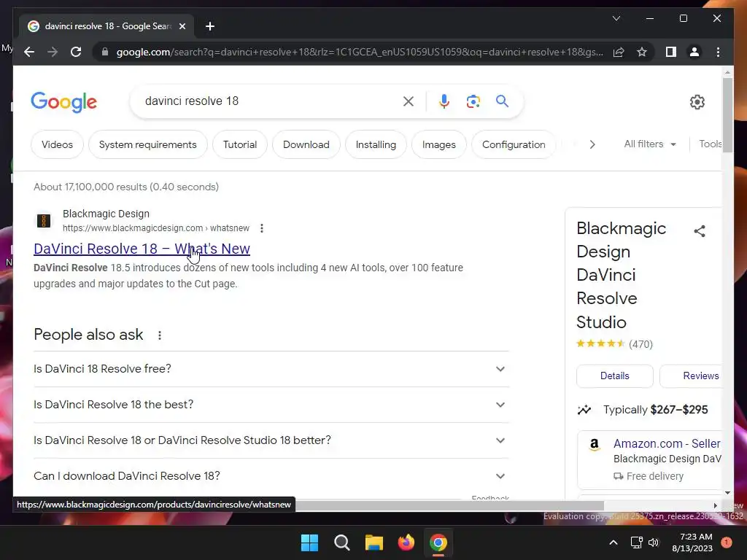Image resolution: width=747 pixels, height=560 pixels.
Task: Expand Is DaVinci 18 Resolve free?
Action: [x=271, y=369]
